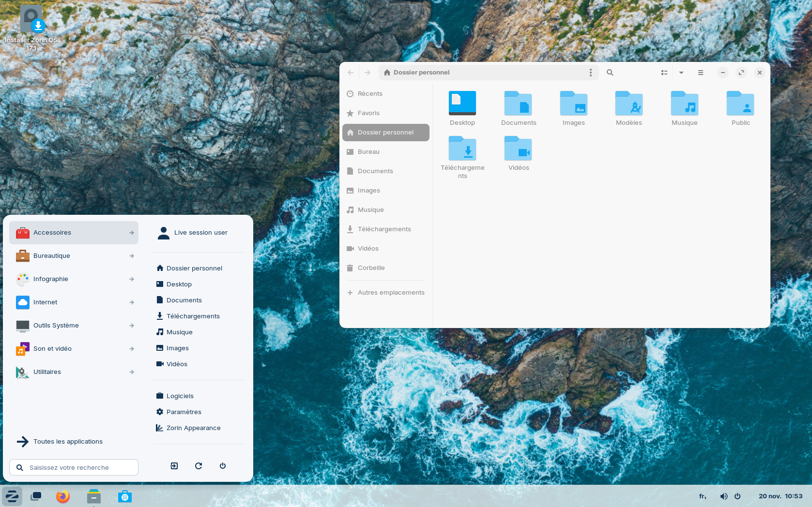Launch Logiciels from start menu
Viewport: 812px width, 507px height.
pyautogui.click(x=199, y=396)
